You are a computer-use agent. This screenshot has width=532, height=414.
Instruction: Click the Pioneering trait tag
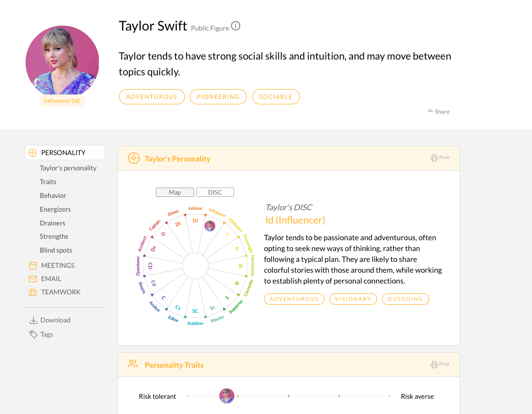[218, 97]
